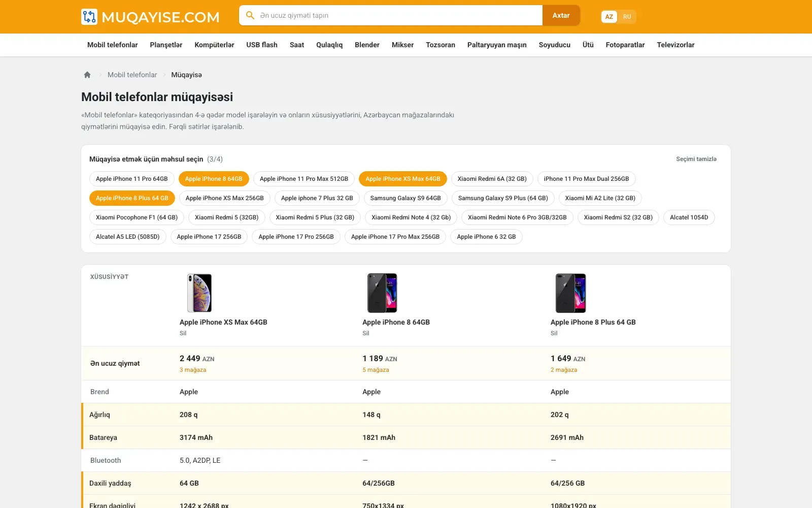The image size is (812, 508).
Task: Select Xiaomi Redmi Note 4 (32 Gb) chip
Action: [x=411, y=217]
